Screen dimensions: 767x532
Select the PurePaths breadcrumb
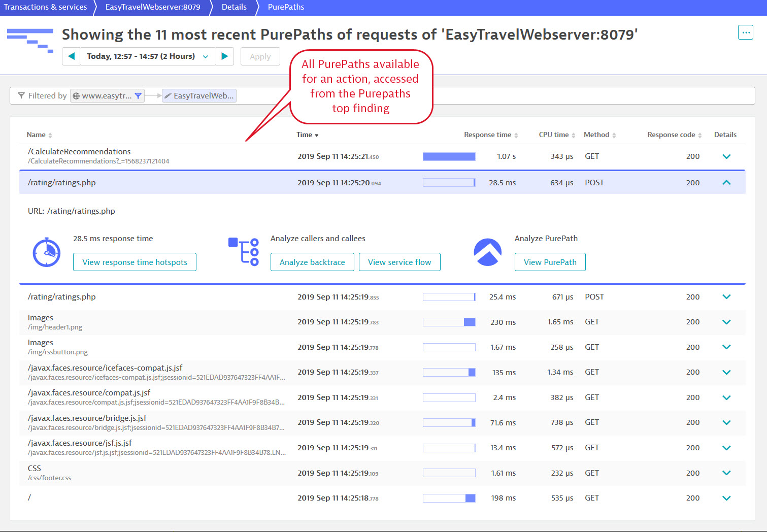[x=286, y=7]
